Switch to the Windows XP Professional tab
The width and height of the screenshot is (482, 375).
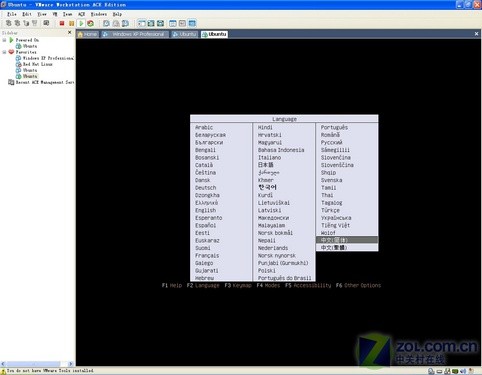click(135, 34)
